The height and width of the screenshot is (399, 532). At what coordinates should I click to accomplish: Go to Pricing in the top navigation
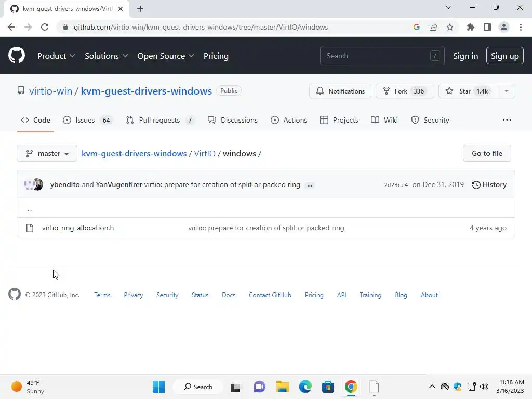pos(216,56)
